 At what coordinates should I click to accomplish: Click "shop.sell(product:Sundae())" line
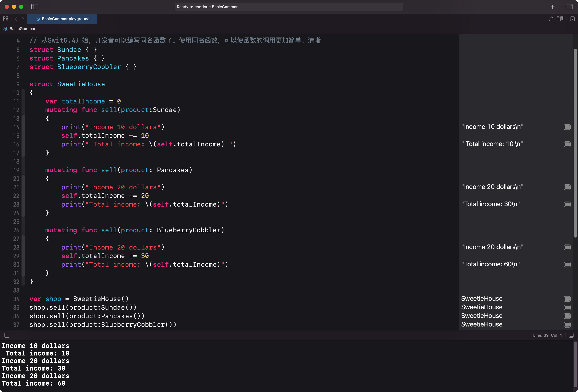pos(83,307)
